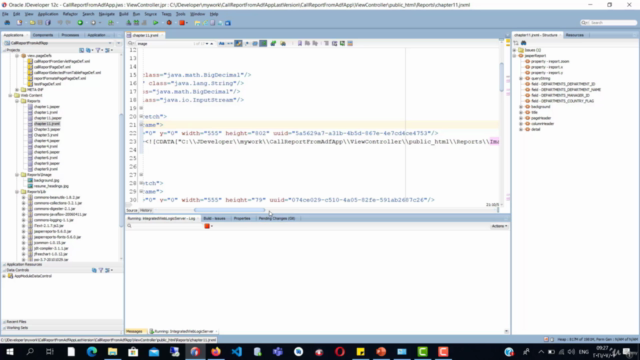Click the Windows Start button
Viewport: 640px width, 360px height.
pos(9,351)
